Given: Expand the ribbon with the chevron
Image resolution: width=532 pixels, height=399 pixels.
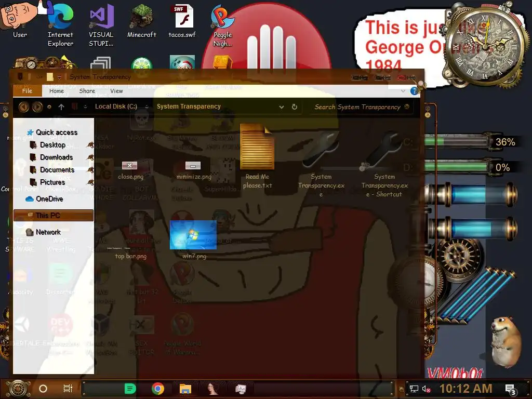Looking at the screenshot, I should pos(403,91).
